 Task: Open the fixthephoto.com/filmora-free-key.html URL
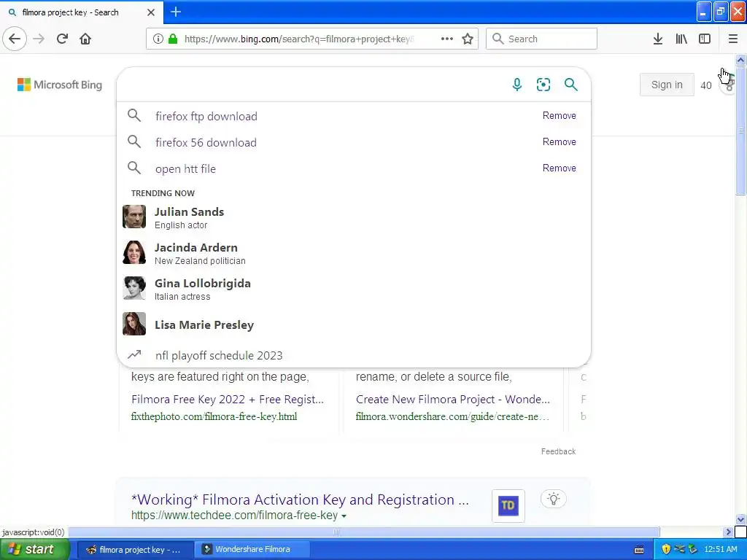click(214, 416)
